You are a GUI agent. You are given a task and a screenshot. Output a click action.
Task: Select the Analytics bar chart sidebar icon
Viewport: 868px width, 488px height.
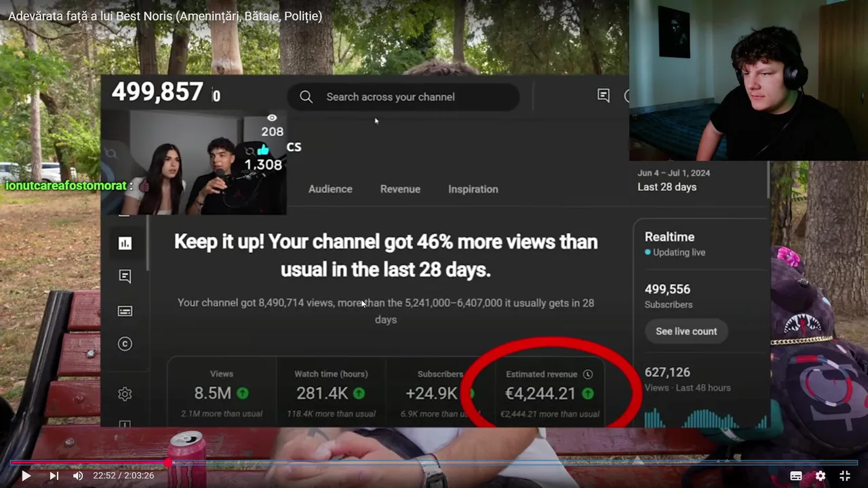125,243
